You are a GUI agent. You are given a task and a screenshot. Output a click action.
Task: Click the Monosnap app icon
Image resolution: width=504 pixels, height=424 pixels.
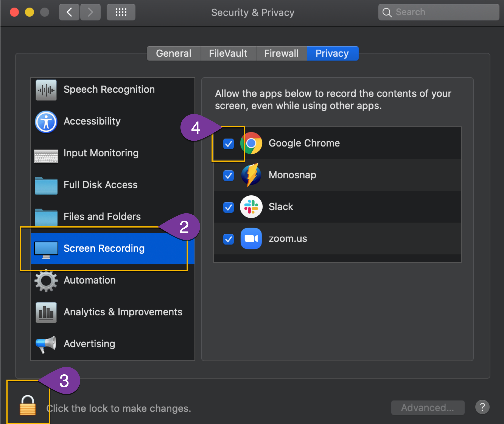(251, 175)
